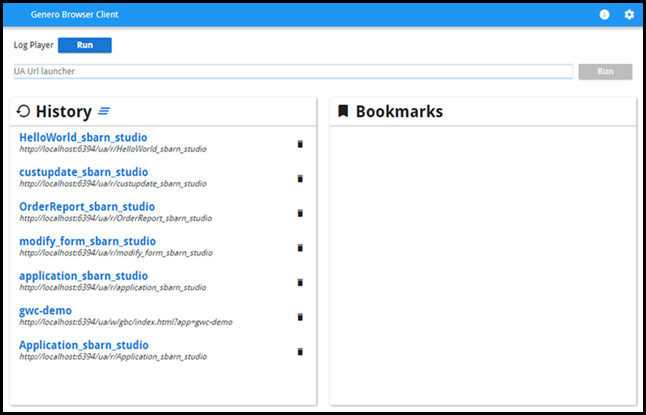Launch modify_form_sbarn_studio from history
Image resolution: width=646 pixels, height=415 pixels.
coord(87,241)
